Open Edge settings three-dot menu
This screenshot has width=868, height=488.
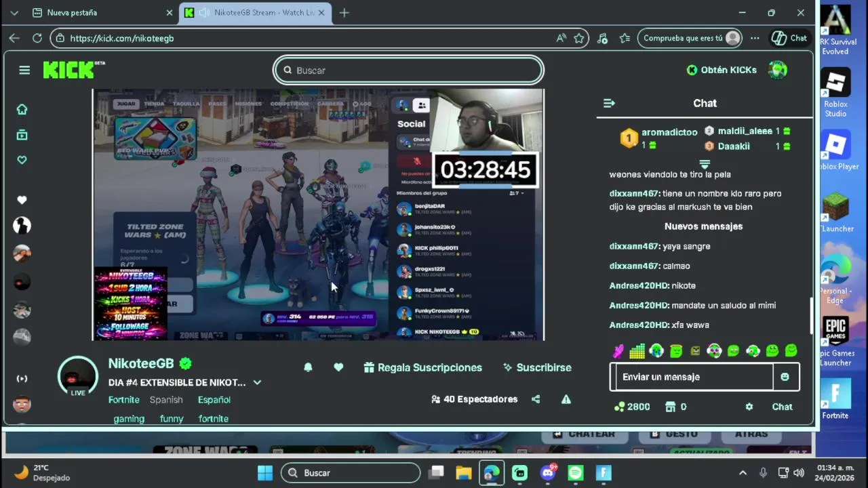point(755,38)
